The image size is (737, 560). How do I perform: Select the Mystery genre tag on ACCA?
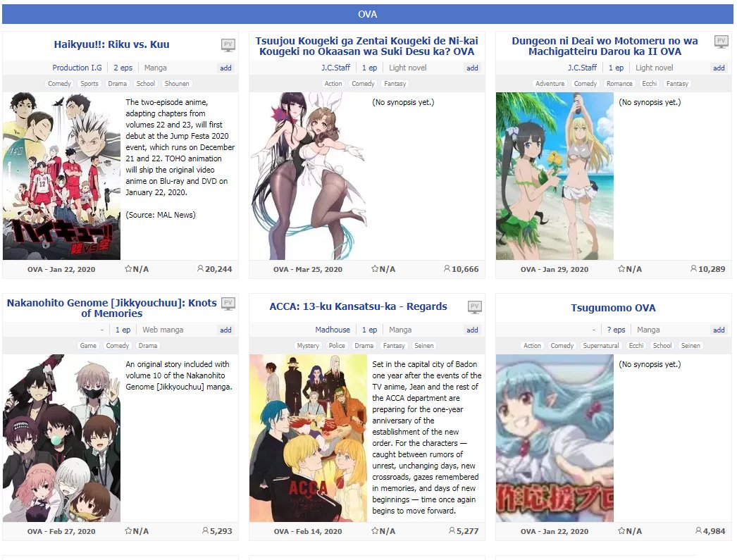[308, 346]
